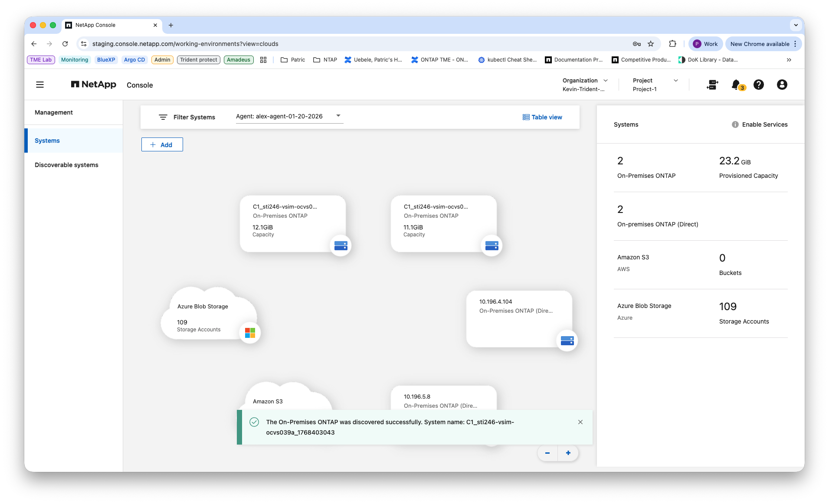Open the BlueXP bookmark
This screenshot has width=829, height=504.
(106, 60)
